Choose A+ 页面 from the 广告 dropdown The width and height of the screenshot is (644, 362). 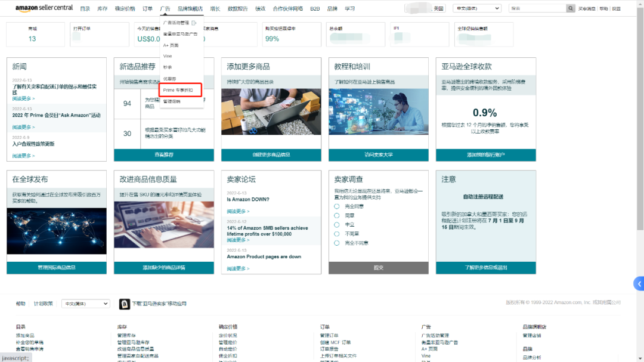pos(171,45)
